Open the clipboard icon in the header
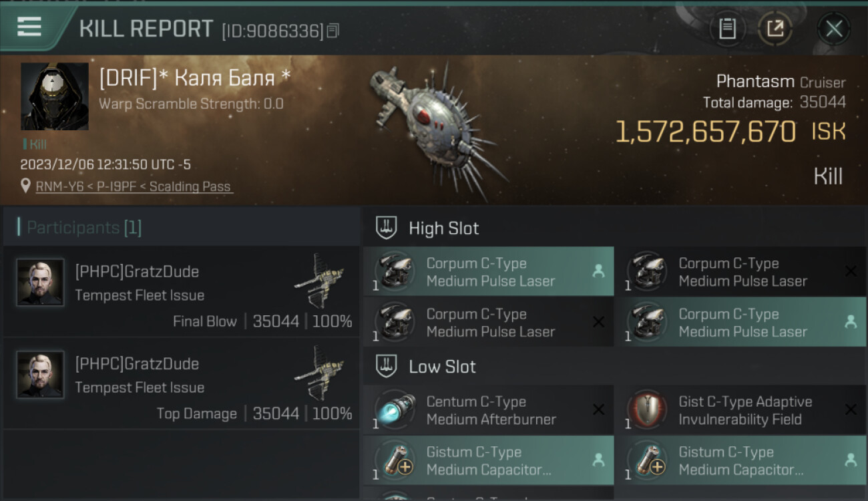 point(727,29)
